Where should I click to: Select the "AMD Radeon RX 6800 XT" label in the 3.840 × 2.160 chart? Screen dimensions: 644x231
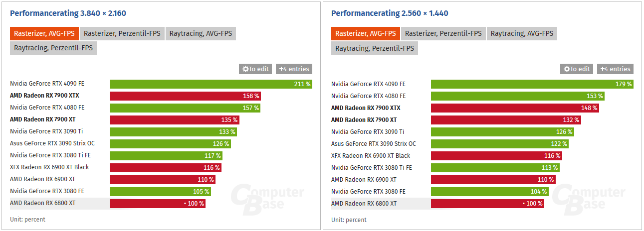(42, 203)
